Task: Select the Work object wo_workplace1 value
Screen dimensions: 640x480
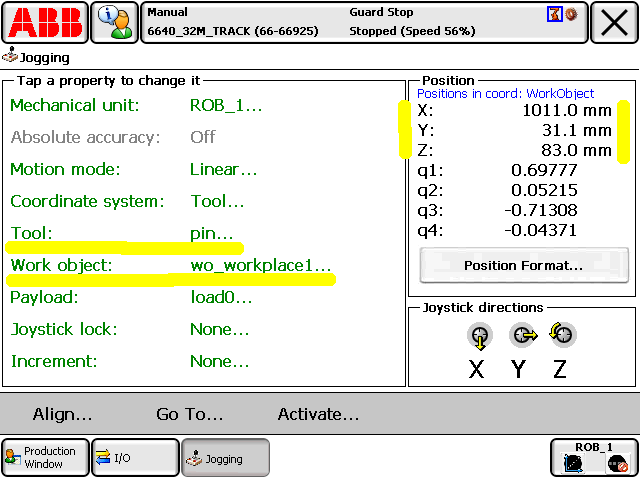Action: [260, 266]
